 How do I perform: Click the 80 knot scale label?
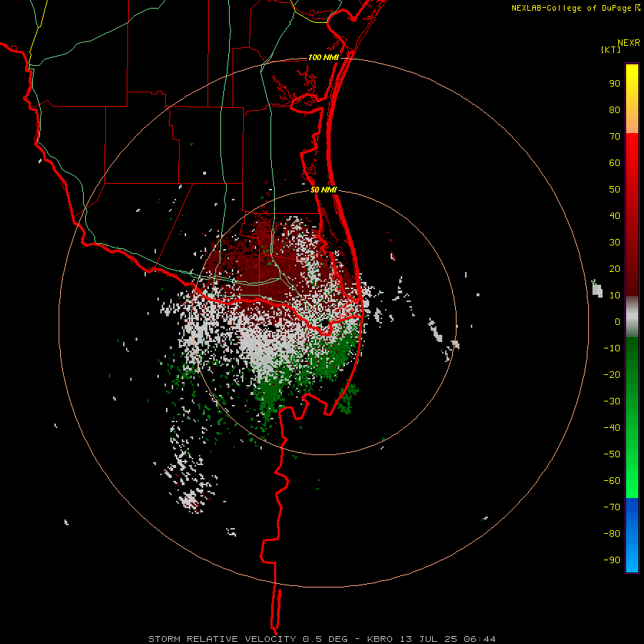[x=615, y=109]
